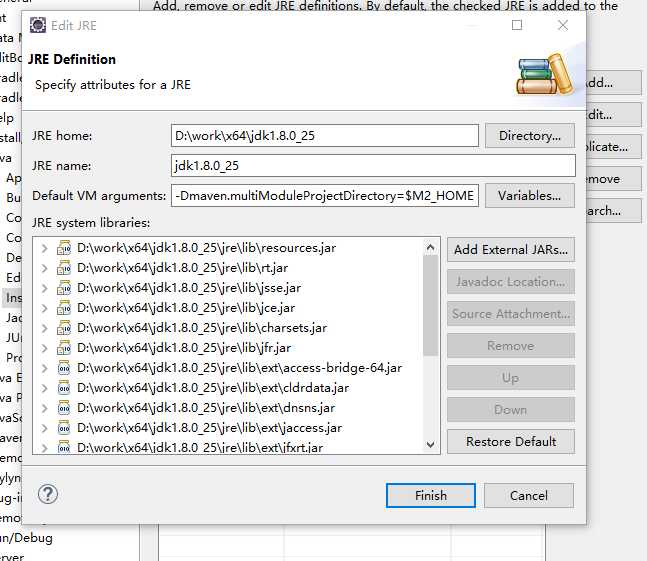Click the library list scroll down arrow
The height and width of the screenshot is (561, 647).
tap(430, 444)
